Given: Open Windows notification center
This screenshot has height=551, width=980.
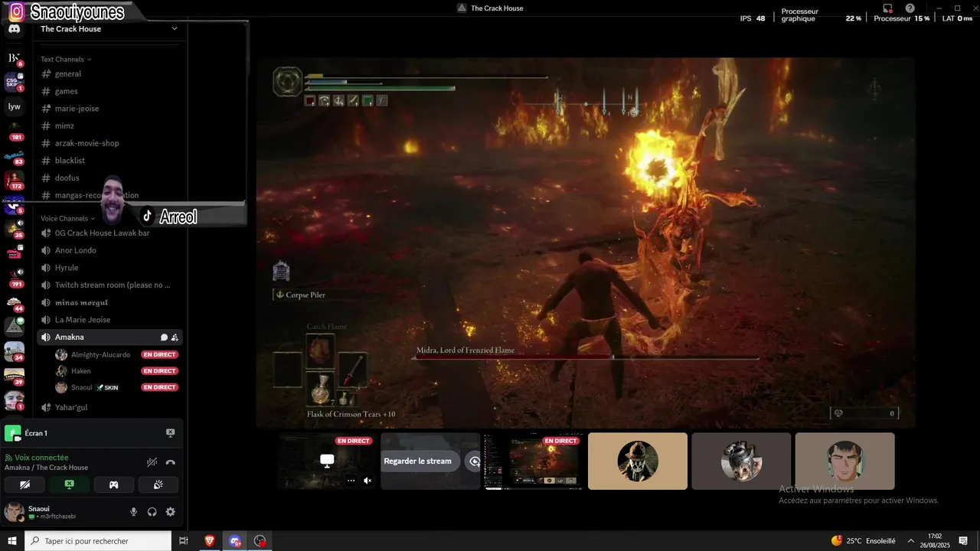Looking at the screenshot, I should pos(963,541).
